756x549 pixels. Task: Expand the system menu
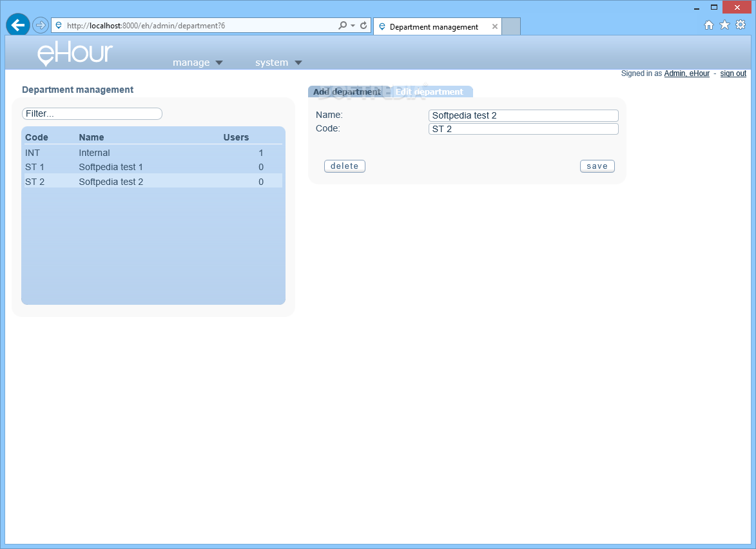(278, 63)
